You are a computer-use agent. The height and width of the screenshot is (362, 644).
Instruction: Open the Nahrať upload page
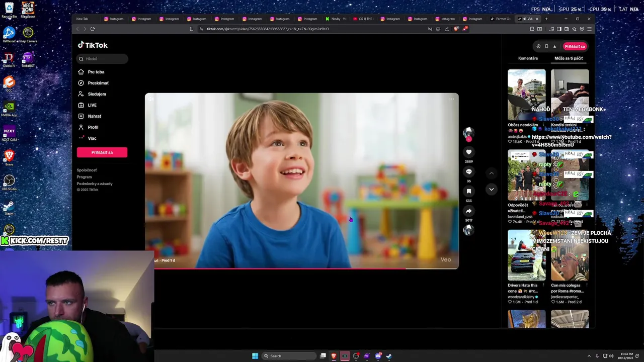point(95,116)
